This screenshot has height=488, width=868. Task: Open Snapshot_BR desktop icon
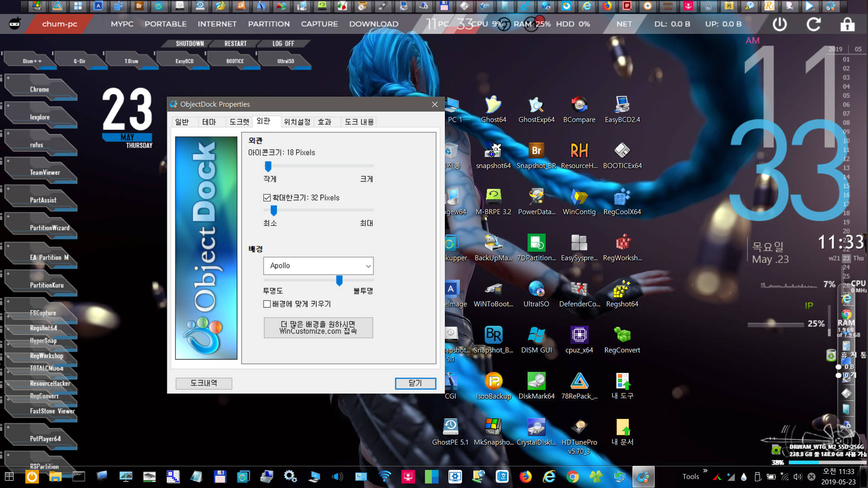(x=536, y=156)
